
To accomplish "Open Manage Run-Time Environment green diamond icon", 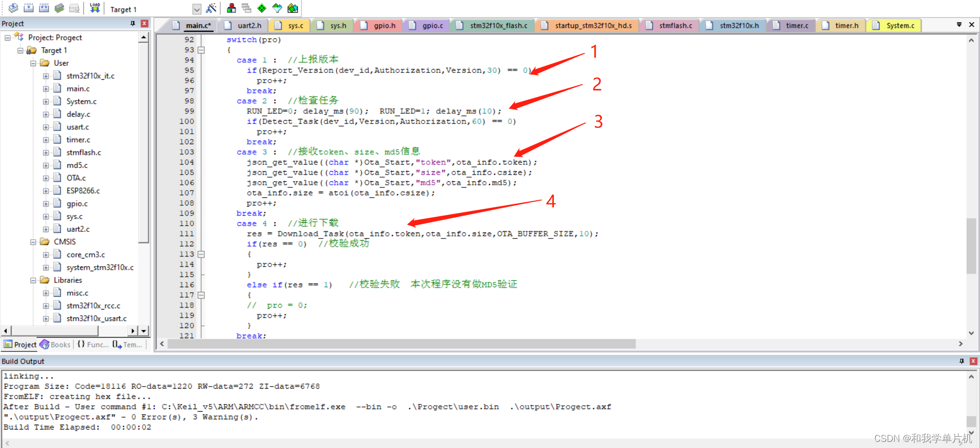I will coord(262,8).
